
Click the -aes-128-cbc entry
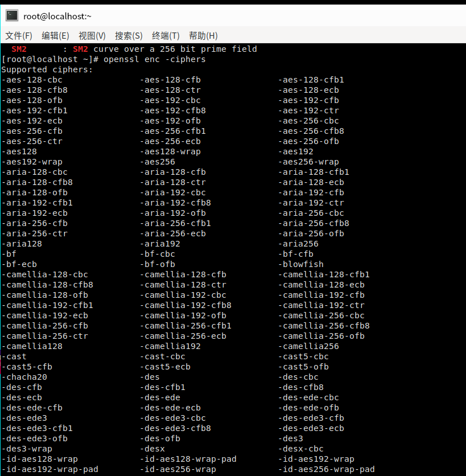tap(32, 80)
